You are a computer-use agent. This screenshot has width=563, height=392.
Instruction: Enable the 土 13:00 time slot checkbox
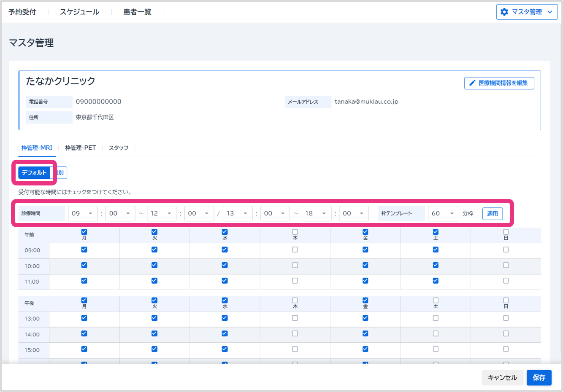[436, 318]
